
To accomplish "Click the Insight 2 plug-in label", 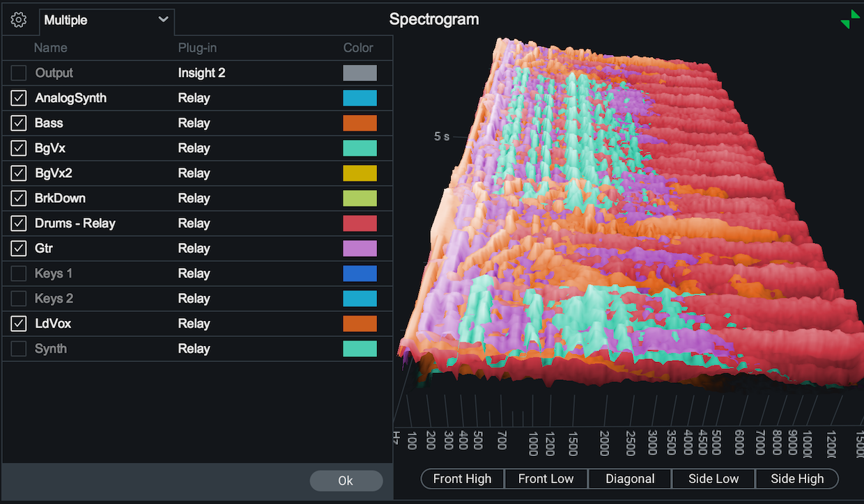I will click(x=201, y=73).
